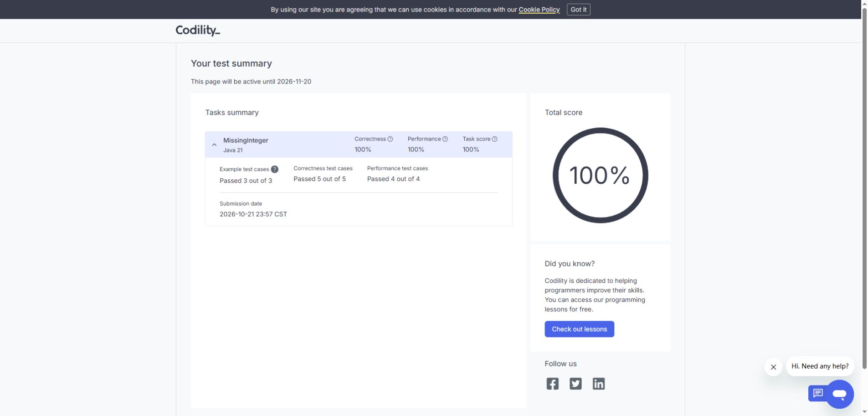The height and width of the screenshot is (416, 868).
Task: Click the 'Did you know?' heading
Action: [x=570, y=264]
